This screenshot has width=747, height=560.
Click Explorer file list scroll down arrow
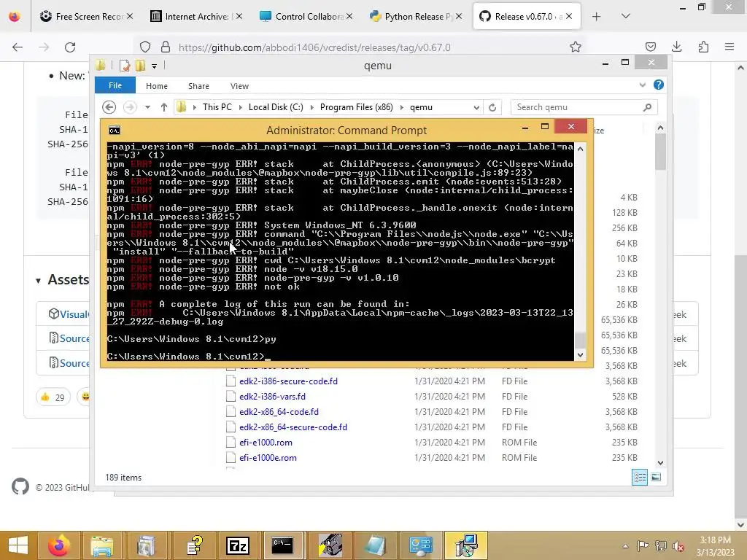[x=660, y=462]
